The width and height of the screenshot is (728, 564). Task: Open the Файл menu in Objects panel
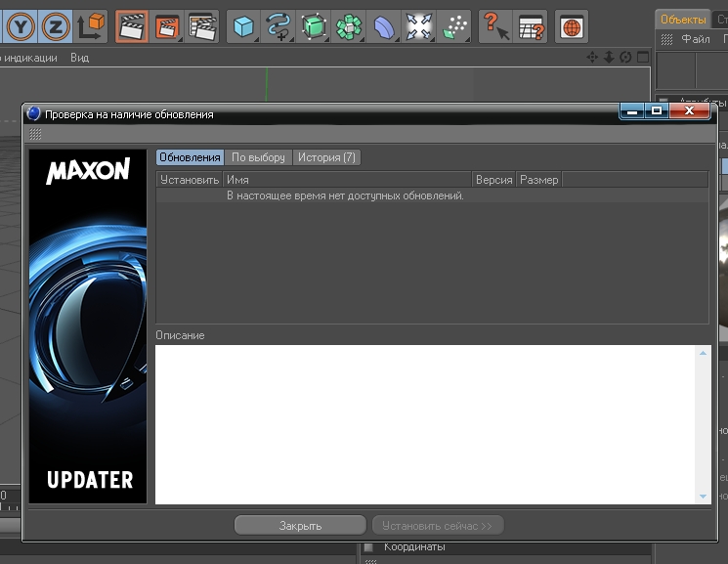click(x=696, y=39)
